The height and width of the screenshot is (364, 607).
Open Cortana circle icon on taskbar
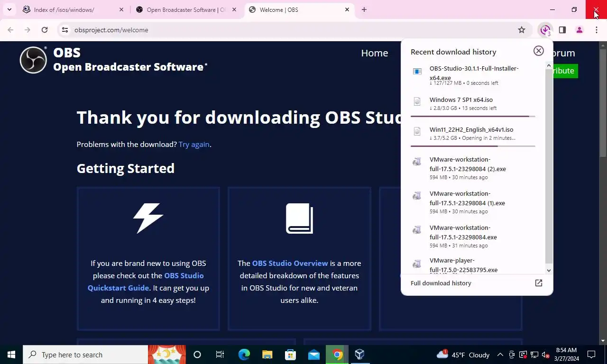197,355
